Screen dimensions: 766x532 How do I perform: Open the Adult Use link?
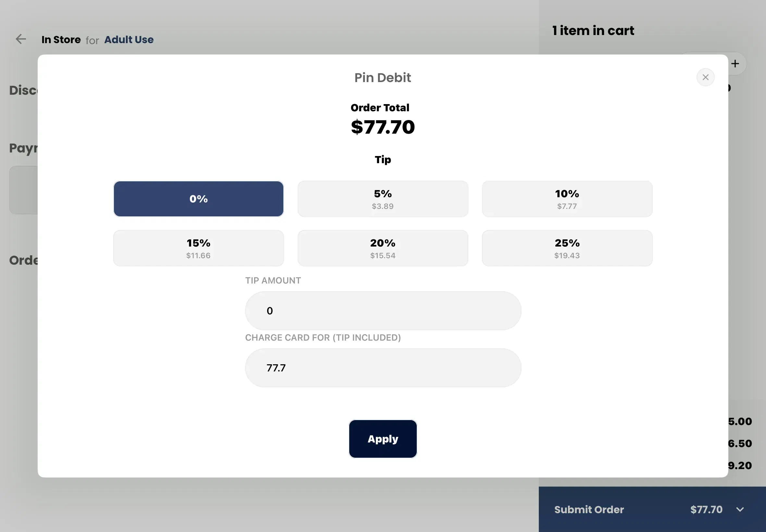(x=129, y=39)
